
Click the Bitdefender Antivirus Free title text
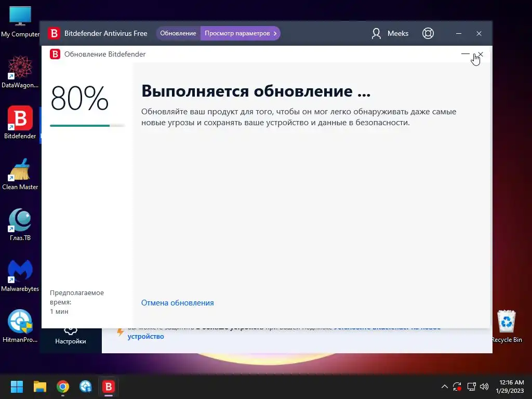[x=106, y=33]
